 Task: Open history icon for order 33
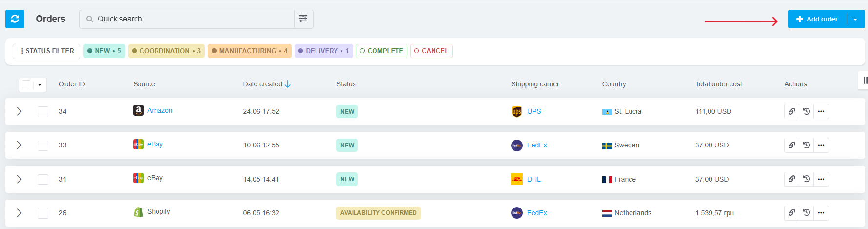coord(807,145)
